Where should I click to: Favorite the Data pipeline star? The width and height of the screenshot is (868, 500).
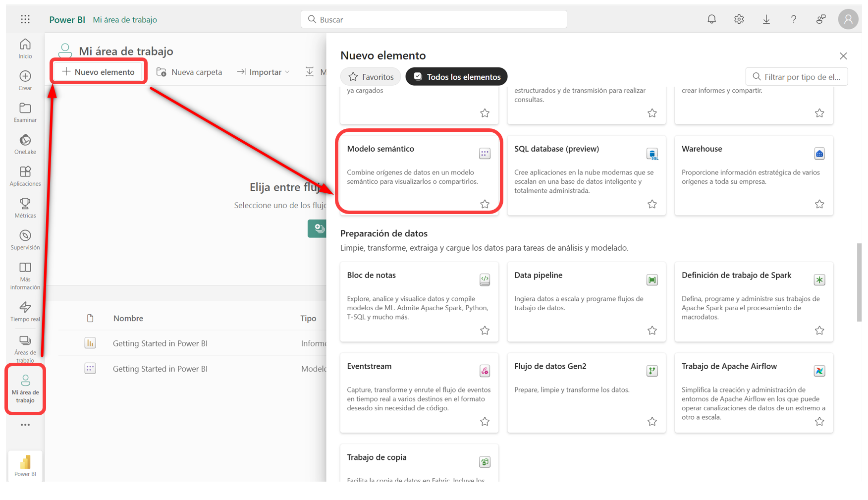tap(652, 331)
